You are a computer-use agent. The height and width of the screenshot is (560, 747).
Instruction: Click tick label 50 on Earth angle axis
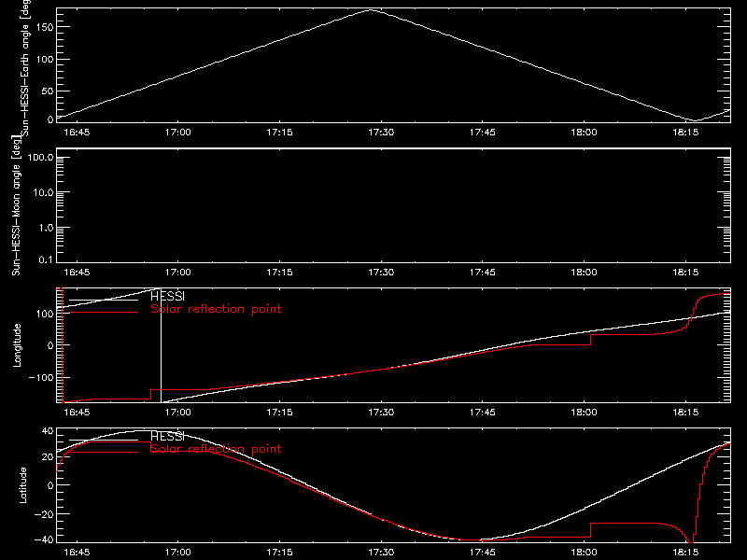(48, 91)
